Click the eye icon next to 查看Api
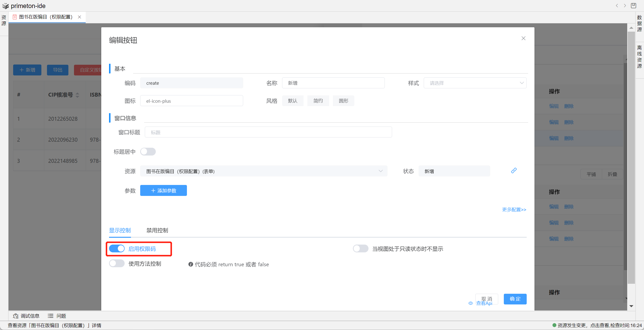This screenshot has width=644, height=330. (470, 303)
